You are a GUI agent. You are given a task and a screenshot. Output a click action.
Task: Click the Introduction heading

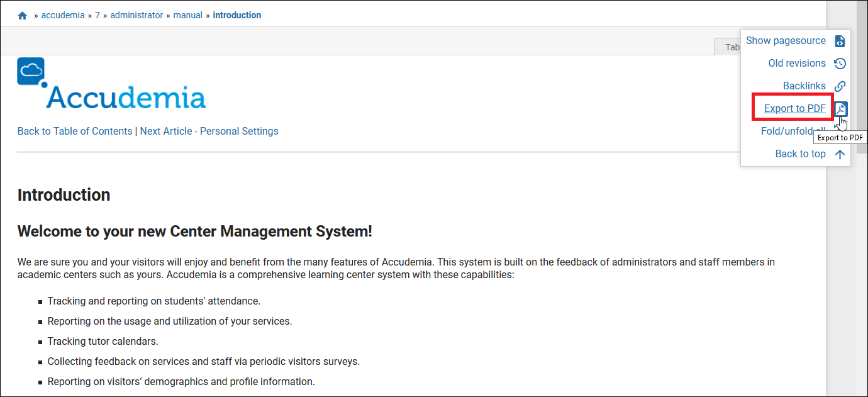tap(64, 195)
